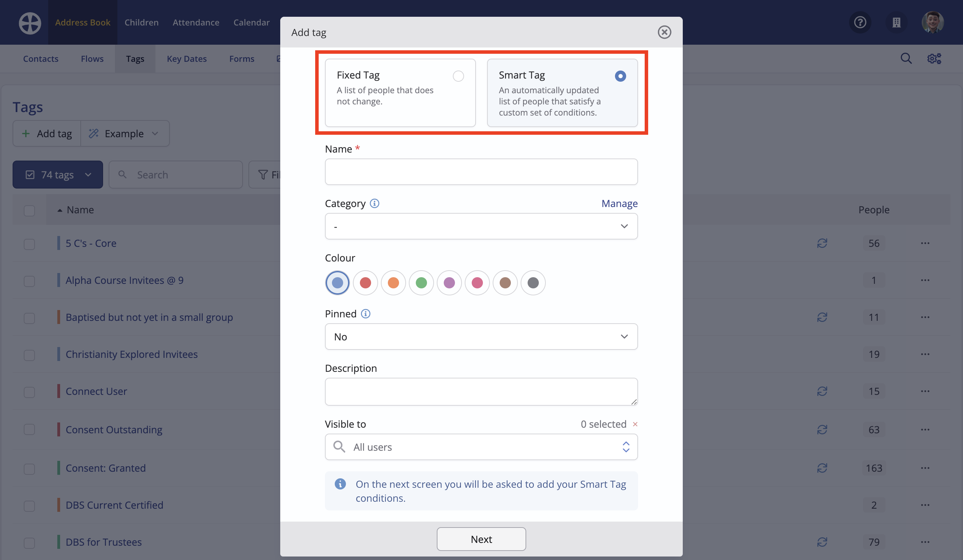
Task: Open more options for DBS Current Certified
Action: point(925,505)
